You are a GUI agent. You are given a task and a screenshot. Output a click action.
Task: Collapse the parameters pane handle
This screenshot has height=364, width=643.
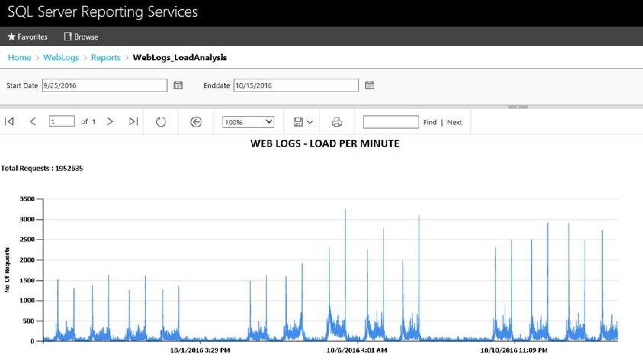tap(518, 107)
